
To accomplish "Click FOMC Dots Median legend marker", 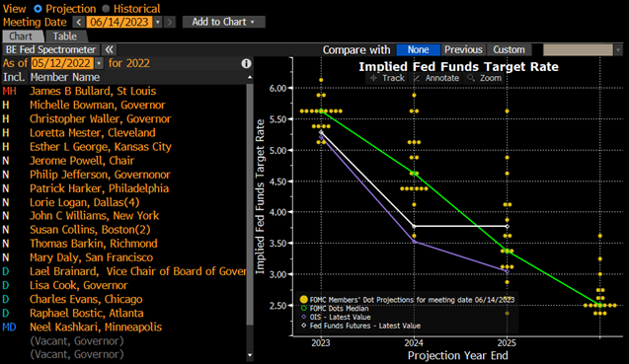I will pyautogui.click(x=304, y=309).
